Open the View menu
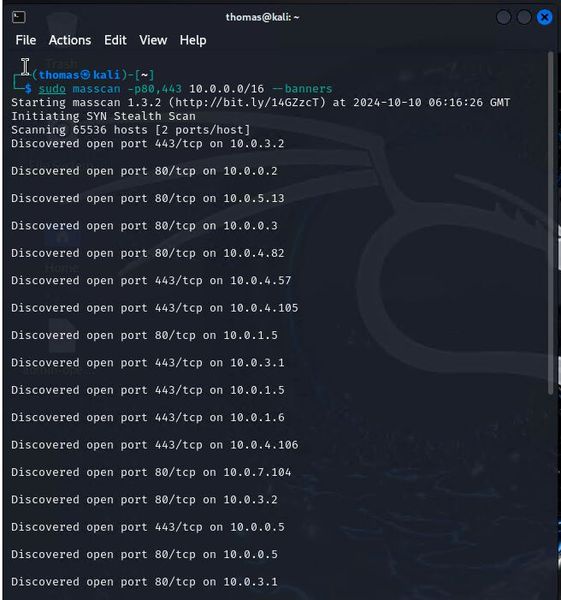The width and height of the screenshot is (561, 600). coord(153,40)
